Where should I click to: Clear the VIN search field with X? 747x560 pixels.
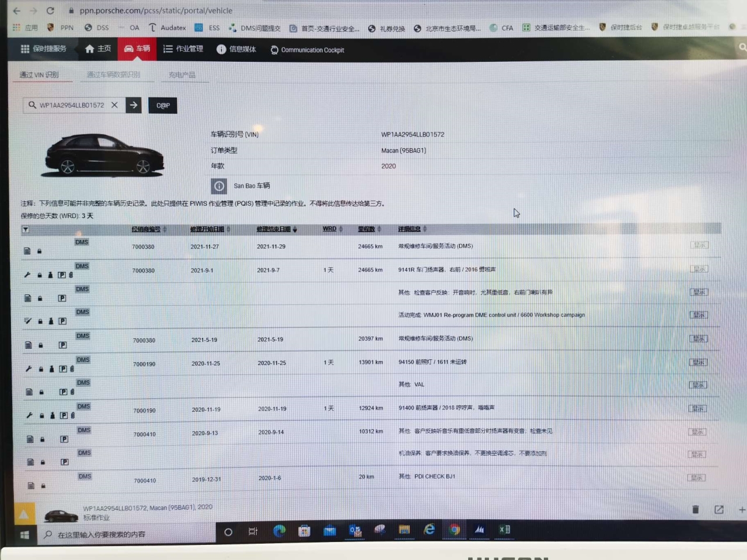pos(114,105)
